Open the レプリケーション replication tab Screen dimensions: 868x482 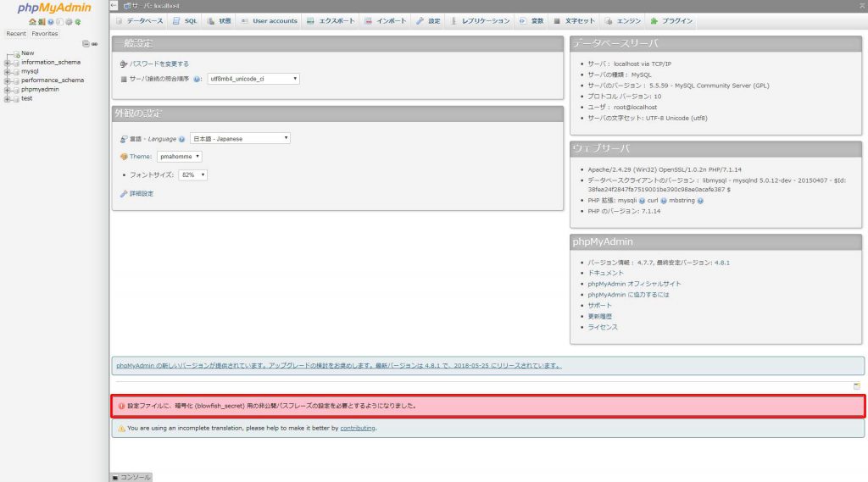point(481,21)
